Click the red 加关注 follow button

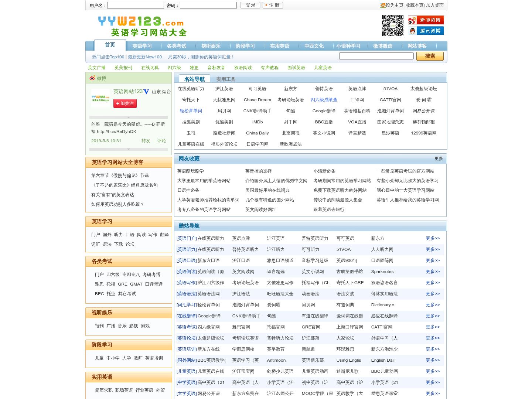(125, 103)
